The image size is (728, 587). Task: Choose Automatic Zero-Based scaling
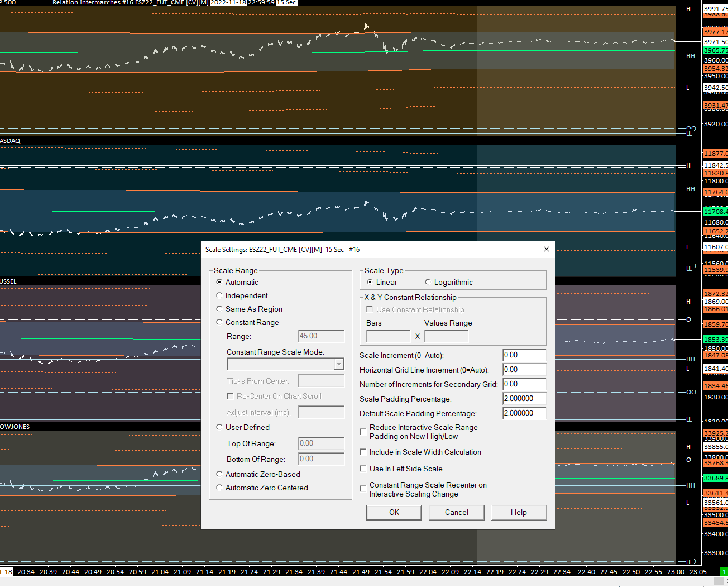(x=219, y=474)
